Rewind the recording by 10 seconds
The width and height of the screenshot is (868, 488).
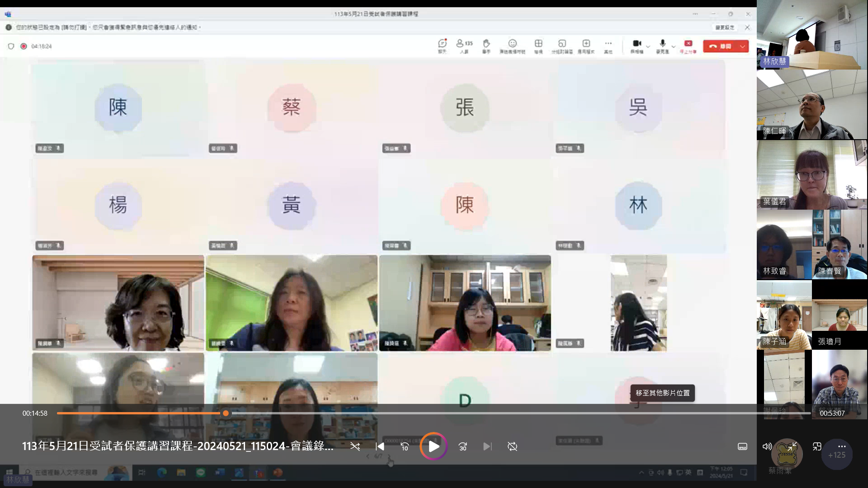click(405, 446)
